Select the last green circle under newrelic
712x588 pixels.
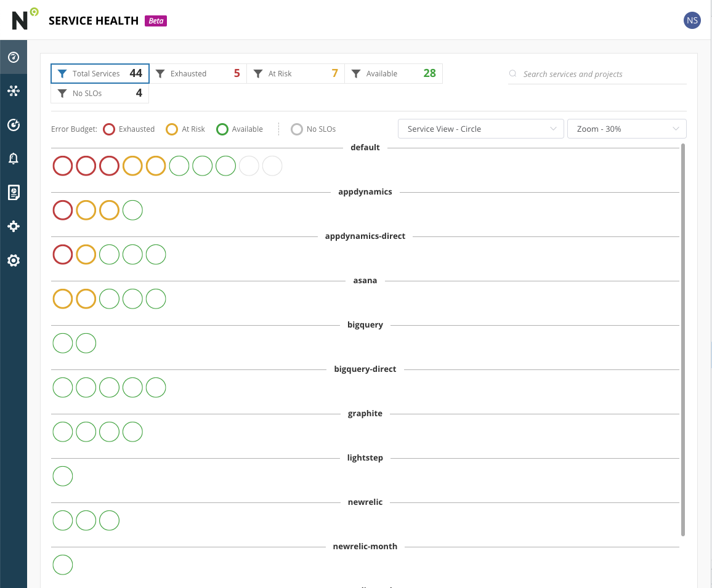(110, 521)
